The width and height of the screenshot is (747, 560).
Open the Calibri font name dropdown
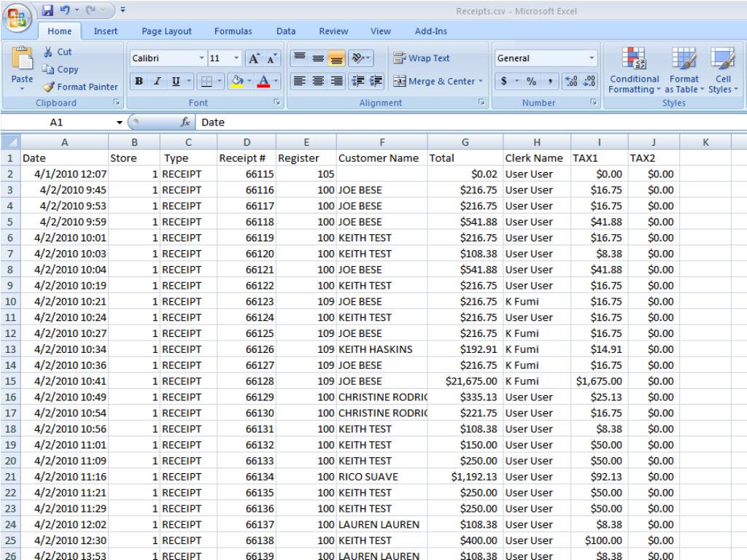click(x=201, y=58)
